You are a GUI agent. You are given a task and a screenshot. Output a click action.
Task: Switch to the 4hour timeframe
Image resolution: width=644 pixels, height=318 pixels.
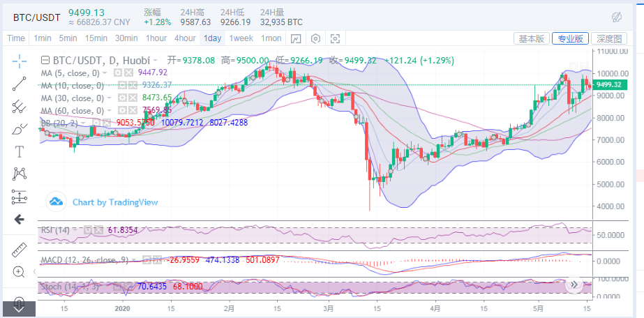(x=185, y=38)
